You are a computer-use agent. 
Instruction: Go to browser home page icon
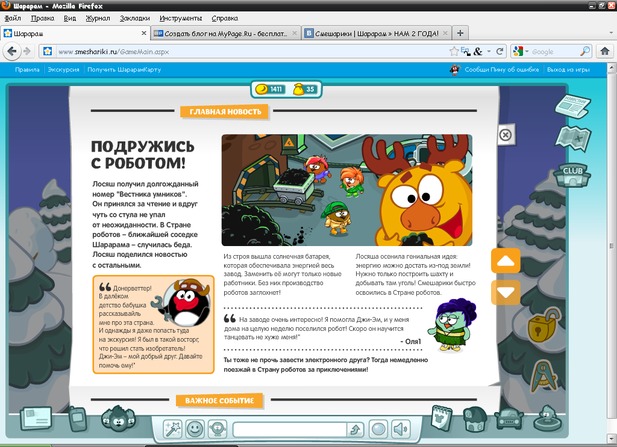click(604, 51)
